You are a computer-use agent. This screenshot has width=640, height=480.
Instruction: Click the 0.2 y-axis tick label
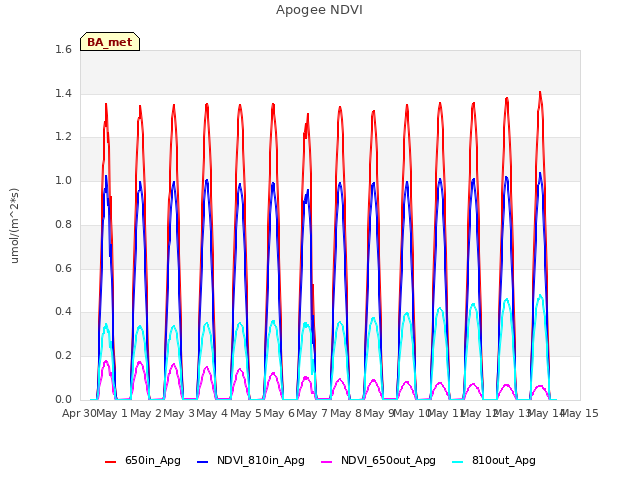(x=63, y=356)
